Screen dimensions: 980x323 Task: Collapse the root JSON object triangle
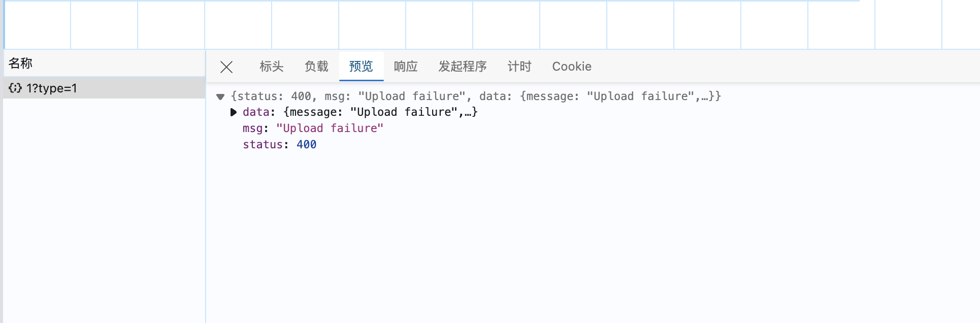[220, 96]
